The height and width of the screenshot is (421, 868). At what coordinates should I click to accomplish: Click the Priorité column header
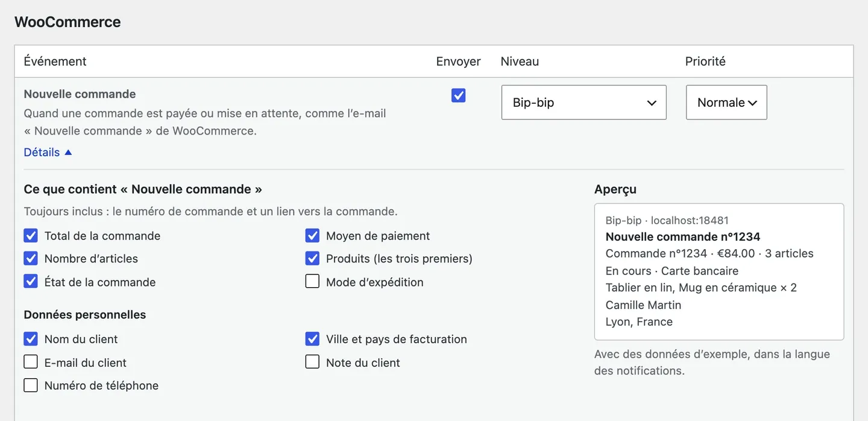pos(705,62)
